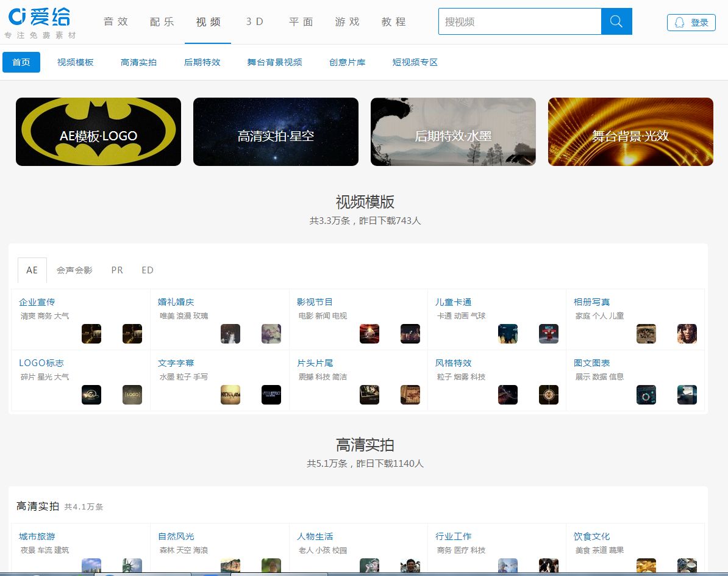Focus the 搜视频 search input field
The image size is (728, 576).
click(520, 21)
